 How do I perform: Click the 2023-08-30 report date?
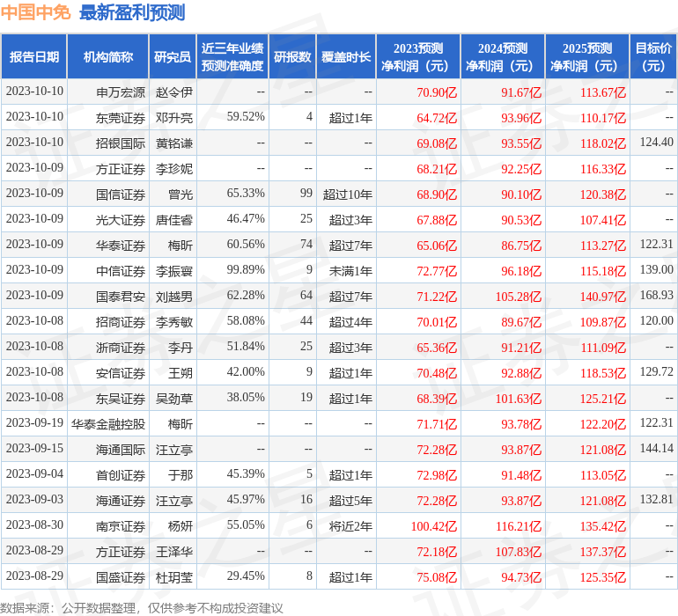tap(34, 524)
